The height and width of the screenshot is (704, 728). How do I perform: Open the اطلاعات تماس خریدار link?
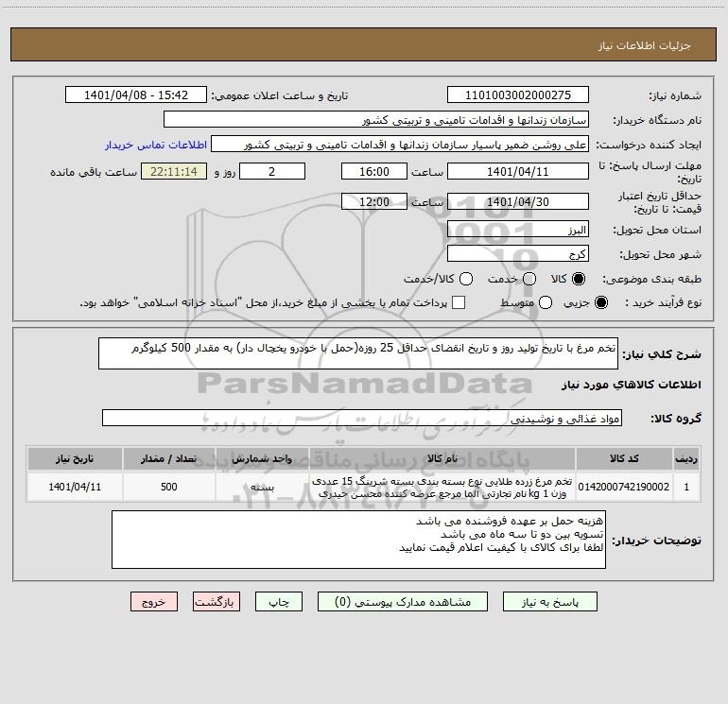click(156, 145)
